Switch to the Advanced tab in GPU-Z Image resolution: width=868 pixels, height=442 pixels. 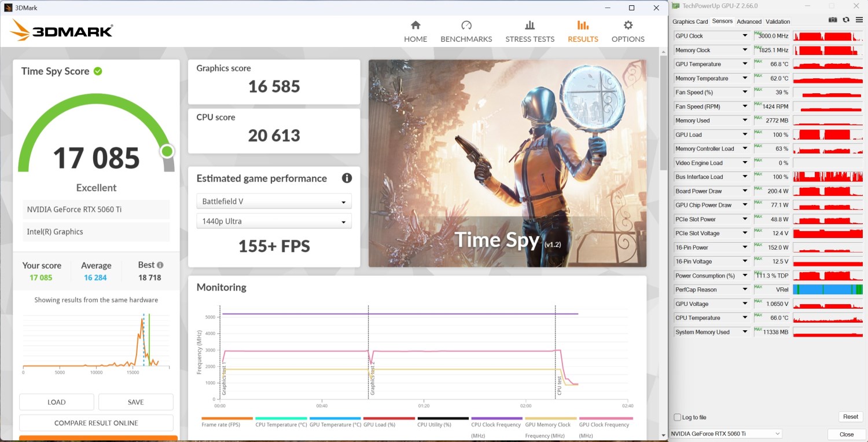pos(749,21)
